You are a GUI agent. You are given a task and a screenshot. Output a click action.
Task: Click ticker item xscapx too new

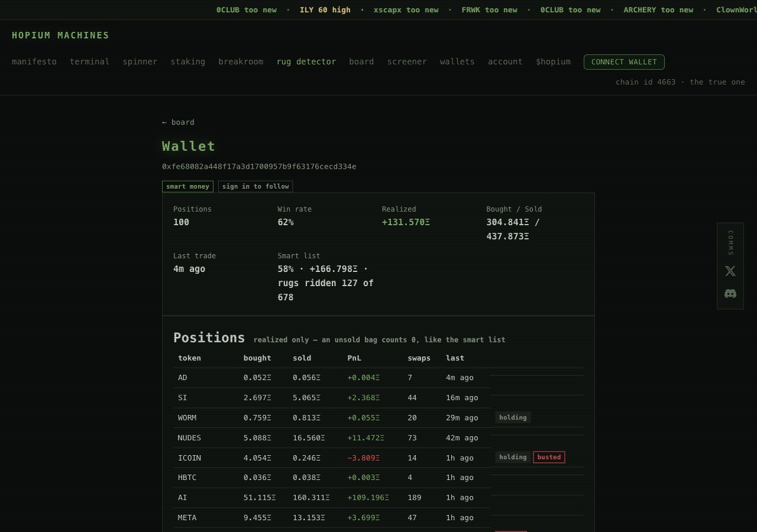406,10
